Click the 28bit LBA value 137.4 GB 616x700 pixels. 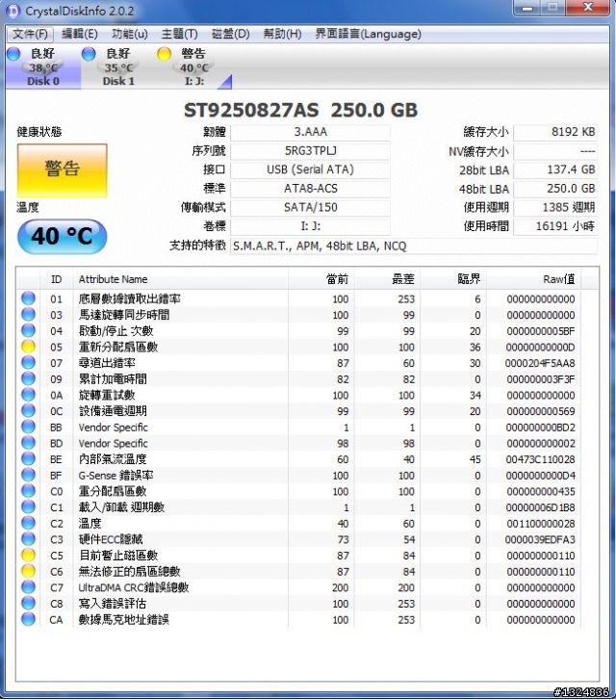(x=555, y=169)
